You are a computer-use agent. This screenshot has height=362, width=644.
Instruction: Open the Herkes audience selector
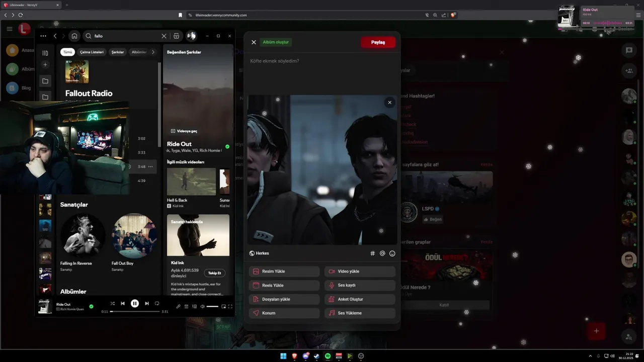pyautogui.click(x=259, y=253)
